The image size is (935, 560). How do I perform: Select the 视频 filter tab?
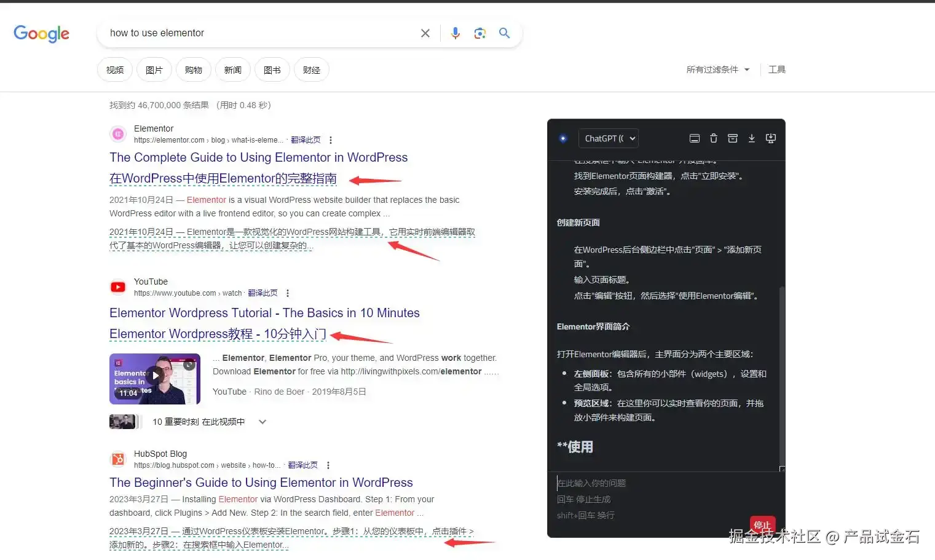click(x=115, y=70)
